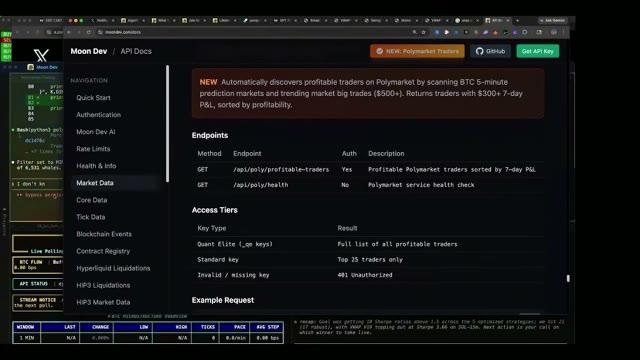Click the Auth column header

coord(349,153)
